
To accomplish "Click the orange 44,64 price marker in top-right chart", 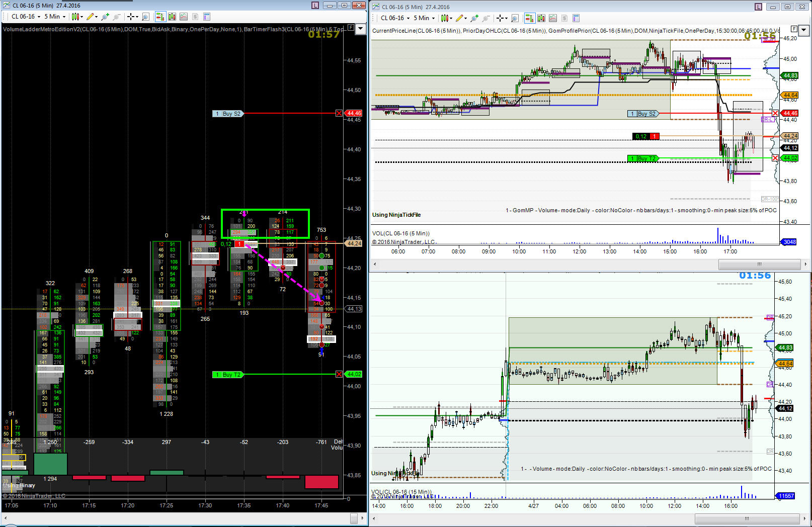I will point(790,95).
